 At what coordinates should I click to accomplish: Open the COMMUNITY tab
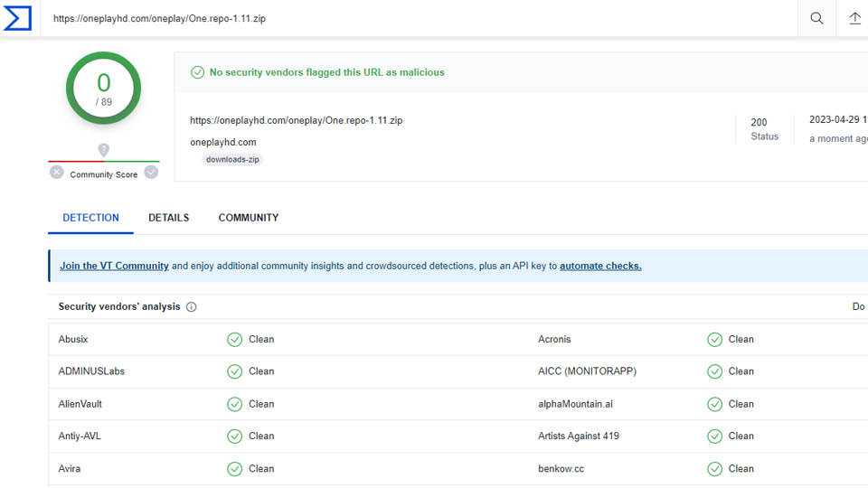(x=249, y=218)
